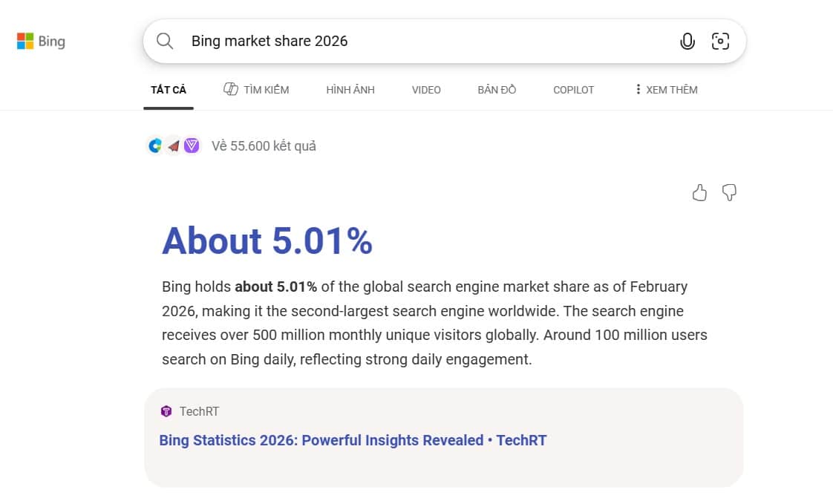
Task: Give thumbs down to the answer
Action: pyautogui.click(x=730, y=194)
